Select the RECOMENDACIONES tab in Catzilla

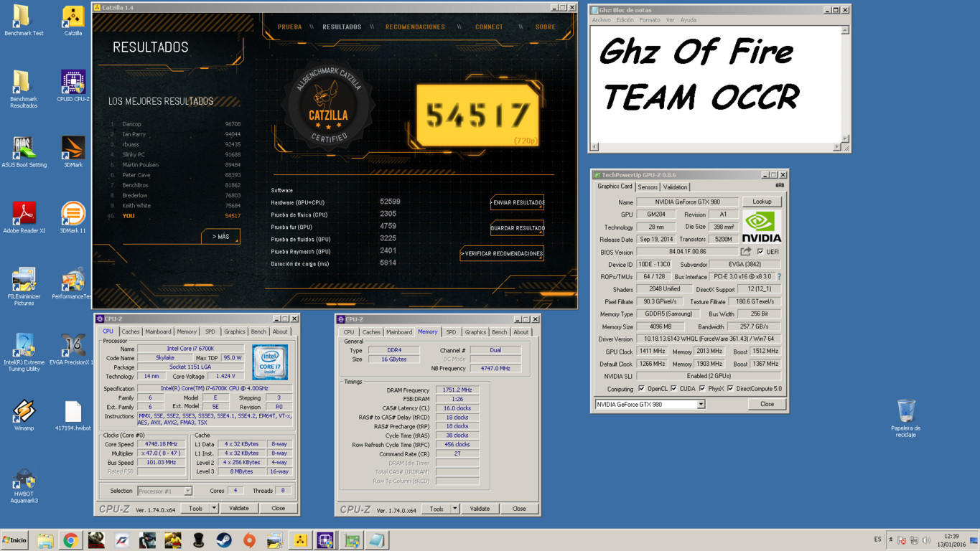click(415, 27)
